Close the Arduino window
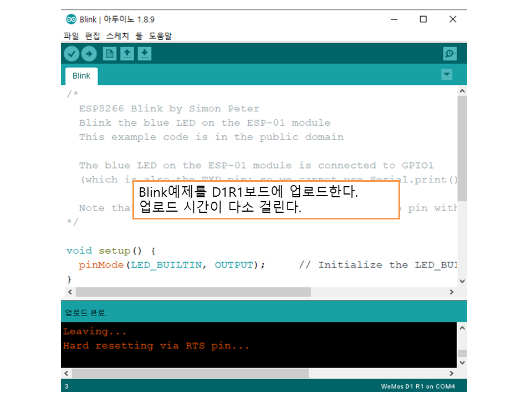Screen dimensions: 532x399 [x=453, y=19]
